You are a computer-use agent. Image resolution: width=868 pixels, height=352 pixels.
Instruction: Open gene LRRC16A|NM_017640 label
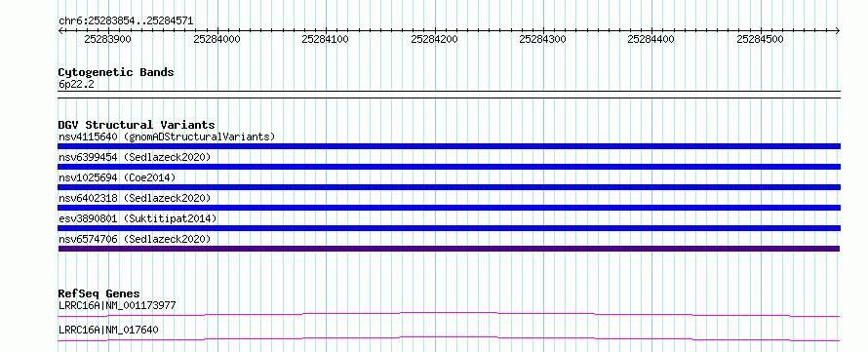(108, 330)
